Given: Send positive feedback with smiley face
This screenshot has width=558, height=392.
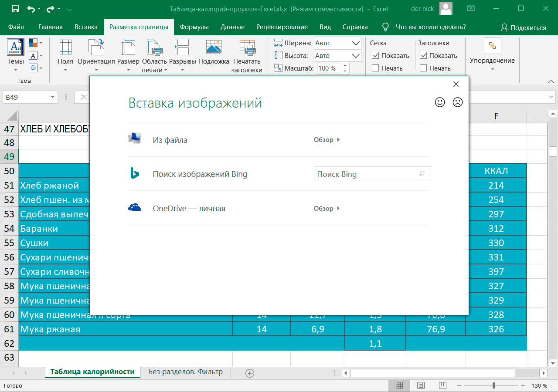Looking at the screenshot, I should pyautogui.click(x=440, y=102).
